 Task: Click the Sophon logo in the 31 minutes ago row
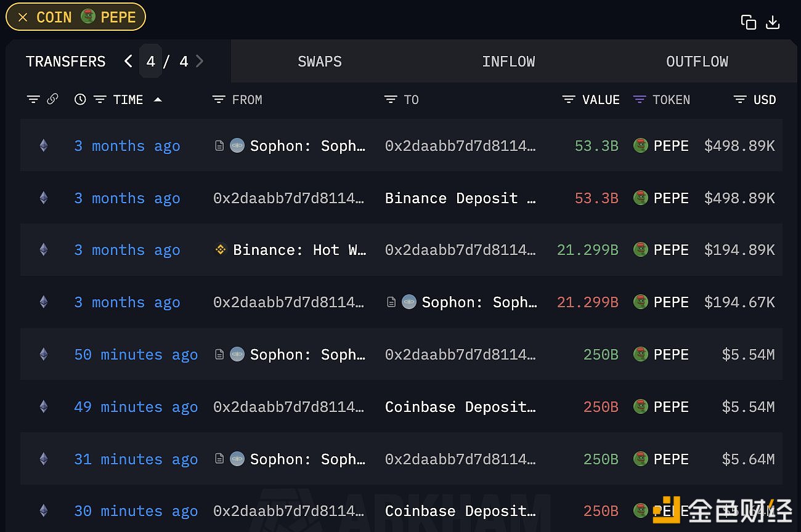pyautogui.click(x=237, y=459)
